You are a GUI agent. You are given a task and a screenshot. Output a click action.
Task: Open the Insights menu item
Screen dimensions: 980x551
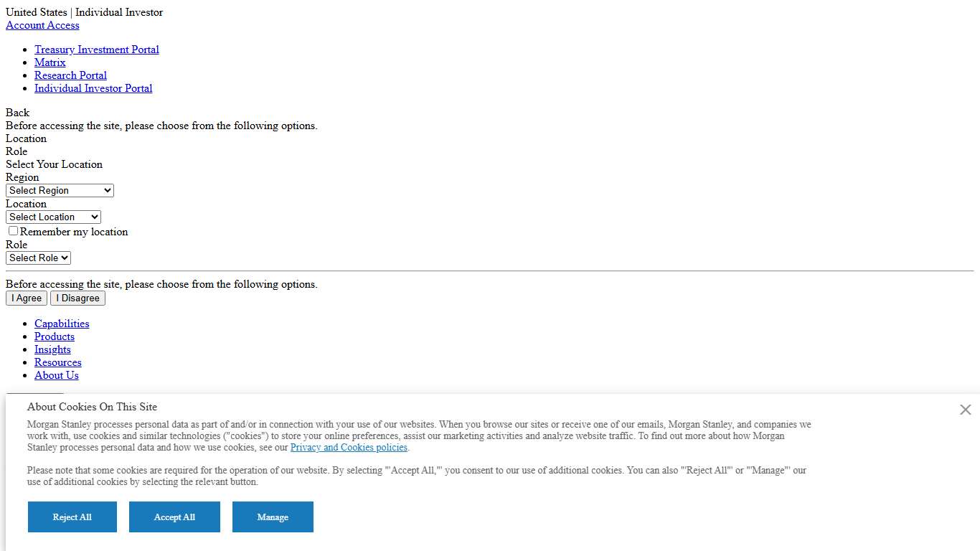point(52,349)
